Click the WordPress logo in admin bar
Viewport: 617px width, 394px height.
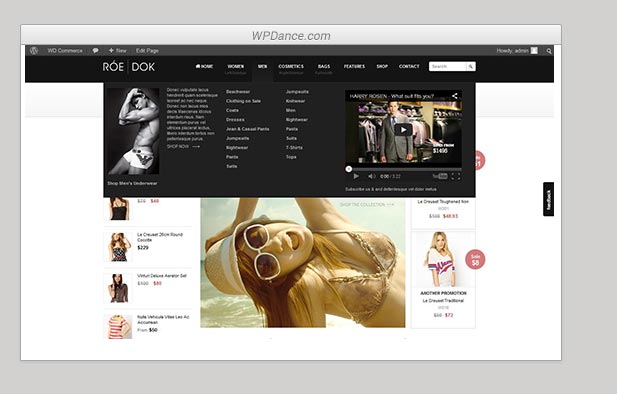click(34, 50)
